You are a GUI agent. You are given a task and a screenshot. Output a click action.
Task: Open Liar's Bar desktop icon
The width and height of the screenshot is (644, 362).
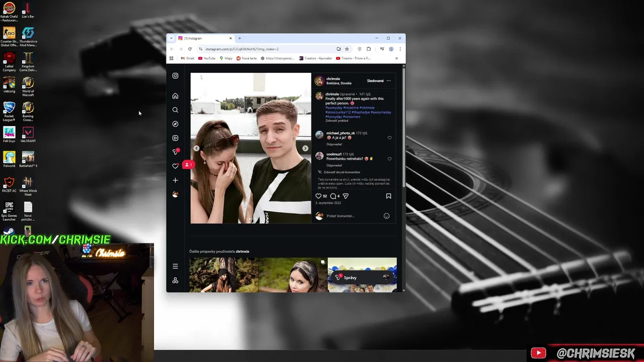click(x=28, y=11)
